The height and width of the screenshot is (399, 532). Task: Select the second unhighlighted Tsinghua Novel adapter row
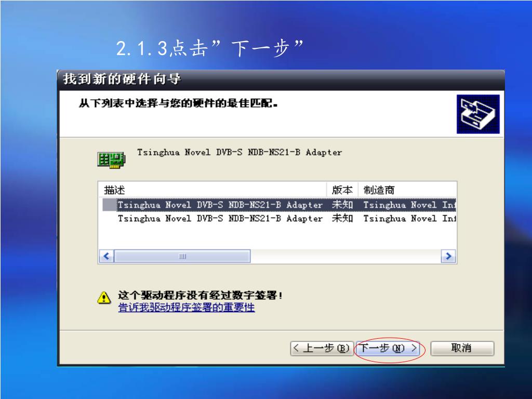[279, 218]
